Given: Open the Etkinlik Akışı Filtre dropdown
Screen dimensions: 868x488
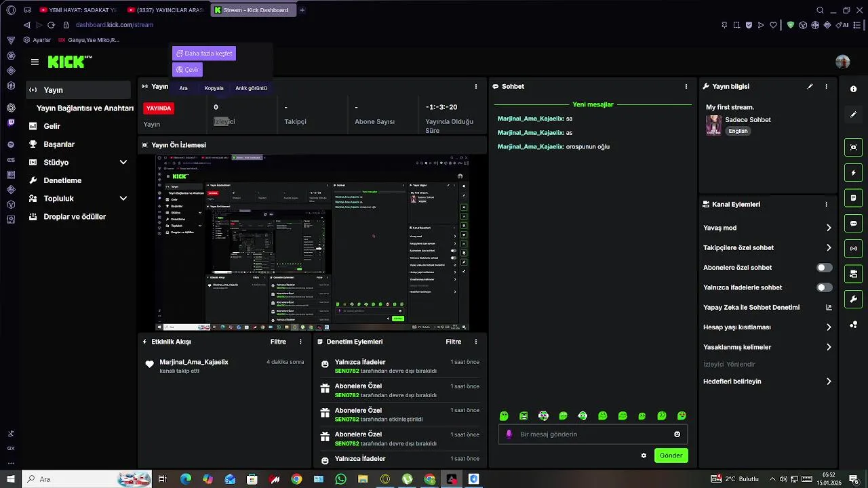Looking at the screenshot, I should coord(278,342).
